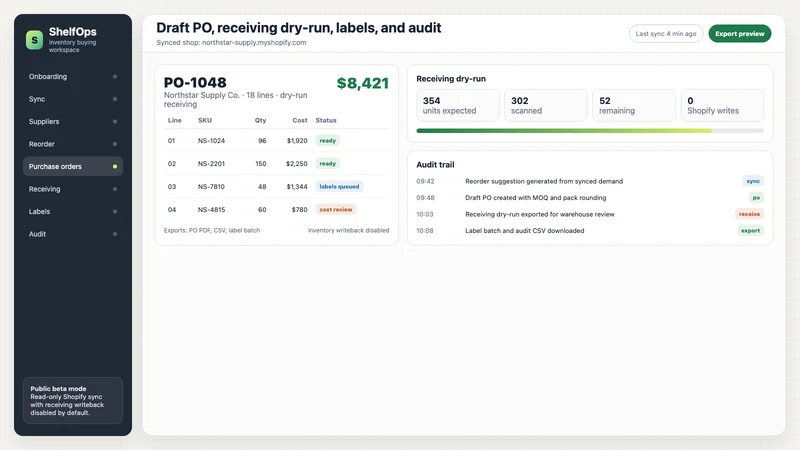Click the Cost column header
The width and height of the screenshot is (800, 450).
[x=300, y=120]
